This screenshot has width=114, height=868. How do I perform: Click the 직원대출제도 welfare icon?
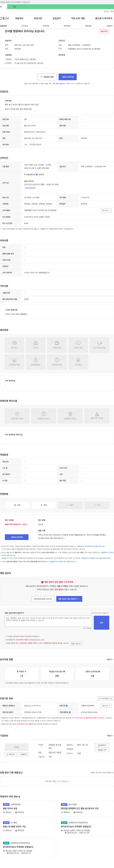click(x=36, y=362)
